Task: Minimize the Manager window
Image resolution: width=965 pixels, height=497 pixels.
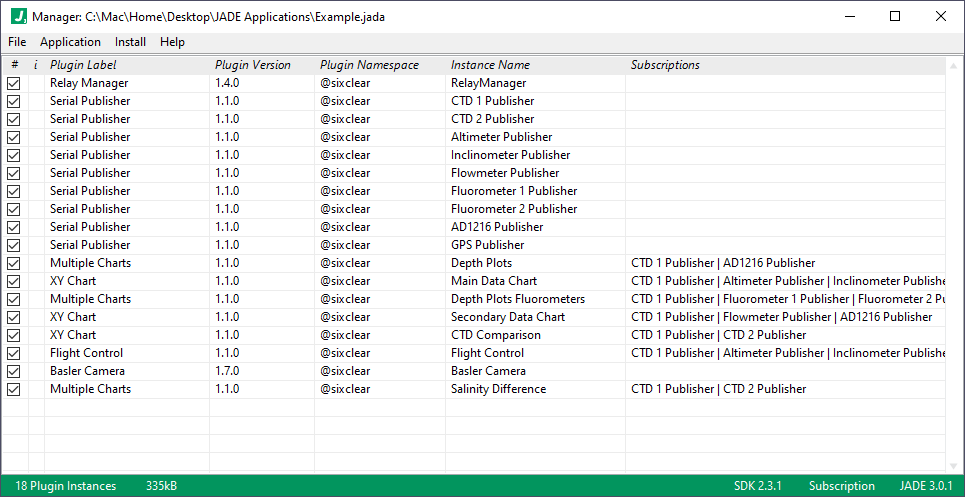Action: pyautogui.click(x=850, y=17)
